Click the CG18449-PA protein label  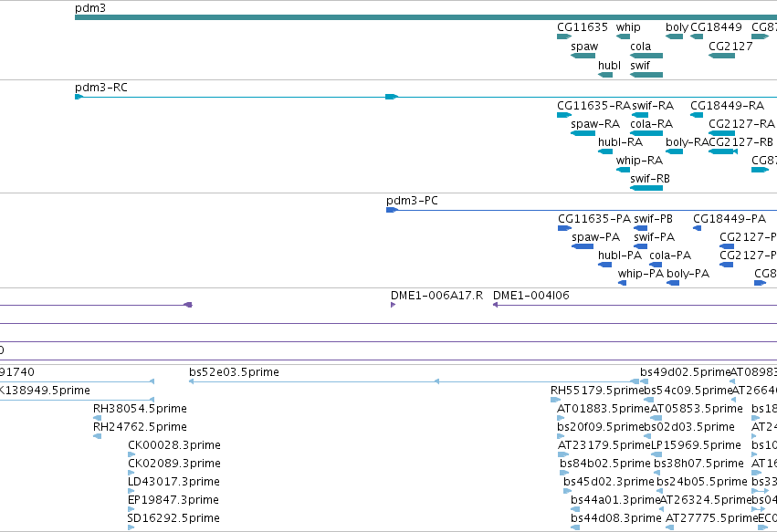[x=730, y=219]
